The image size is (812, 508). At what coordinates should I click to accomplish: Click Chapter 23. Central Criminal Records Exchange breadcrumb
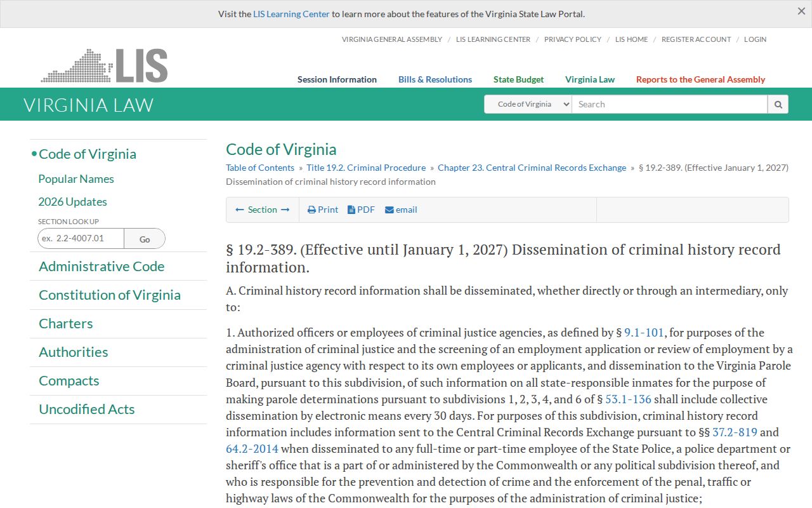pyautogui.click(x=532, y=168)
